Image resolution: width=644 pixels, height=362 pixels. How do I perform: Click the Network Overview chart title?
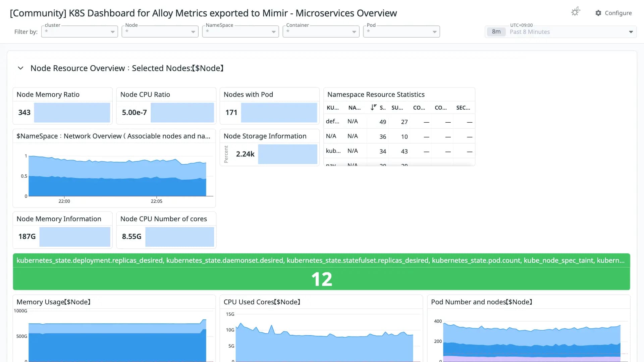113,136
